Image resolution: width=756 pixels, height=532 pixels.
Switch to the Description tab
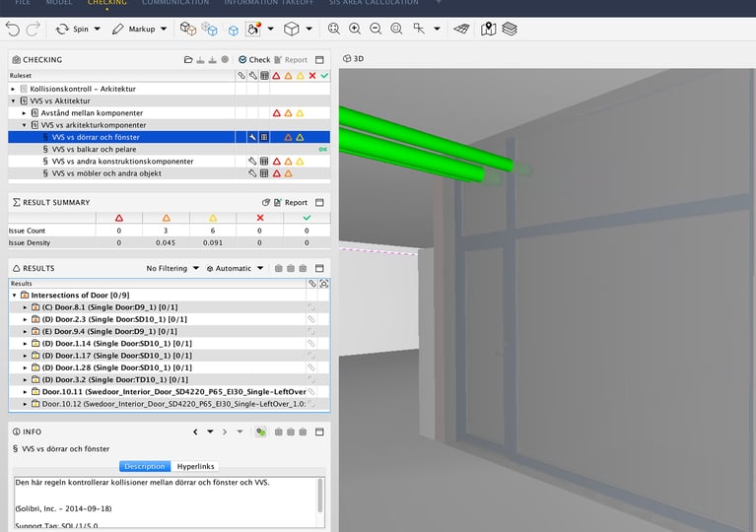click(x=145, y=466)
